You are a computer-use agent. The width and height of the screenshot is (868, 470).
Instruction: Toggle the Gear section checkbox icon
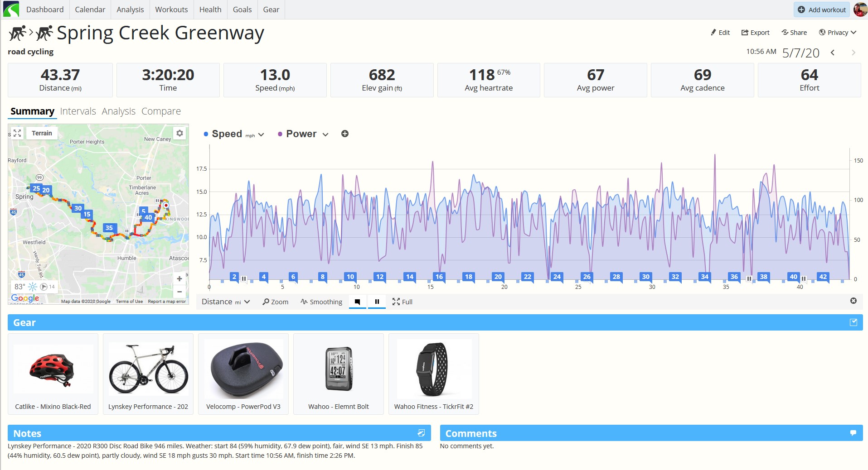tap(853, 322)
